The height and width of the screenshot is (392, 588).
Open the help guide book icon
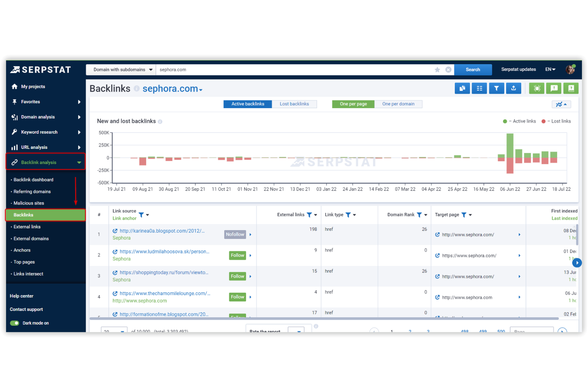click(571, 88)
